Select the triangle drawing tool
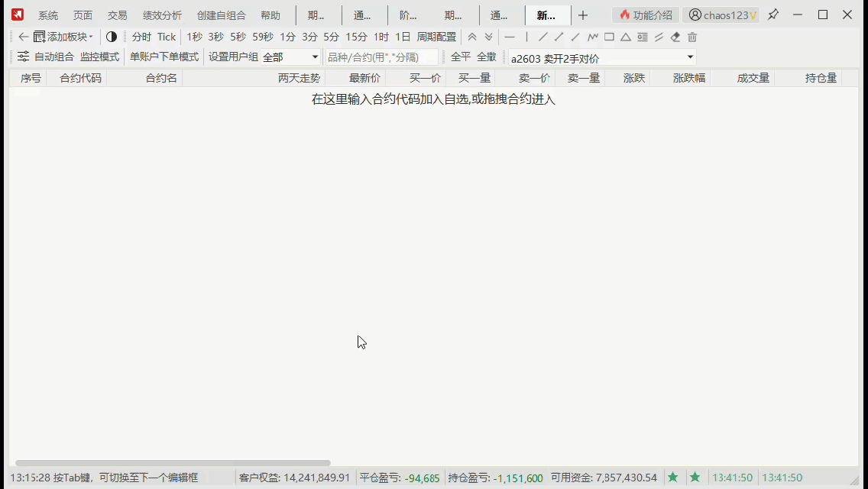The width and height of the screenshot is (868, 489). 626,37
